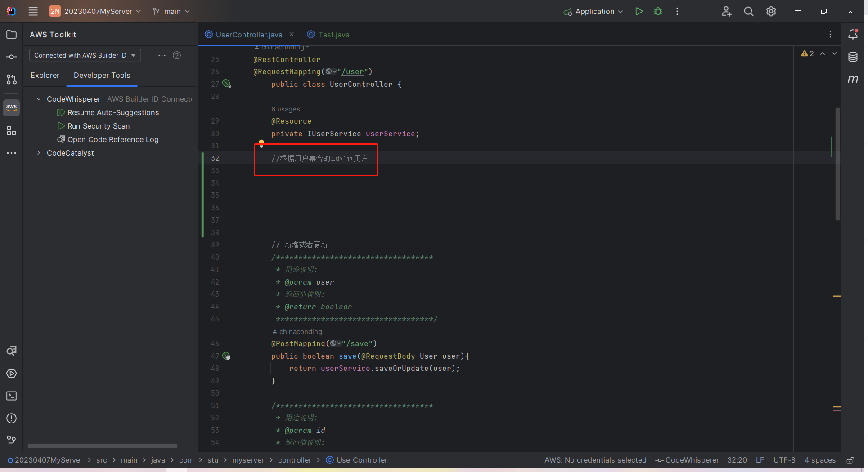Viewport: 868px width, 472px height.
Task: Expand the CodeCatalyst tree node
Action: click(x=39, y=153)
